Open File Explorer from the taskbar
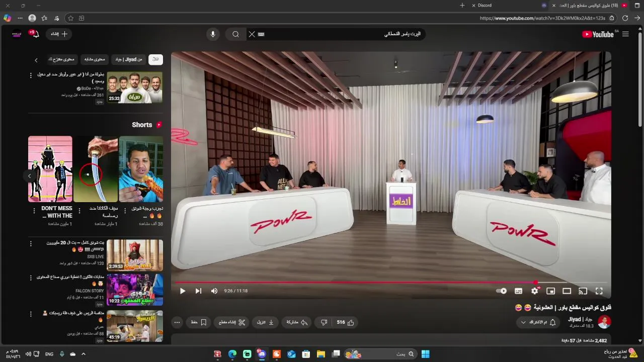Viewport: 644px width, 362px height. tap(320, 354)
